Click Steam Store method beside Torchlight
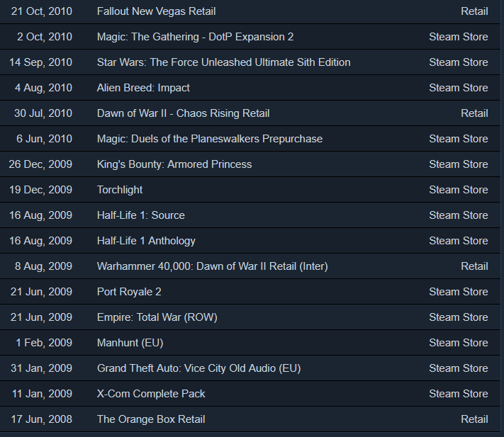 click(459, 190)
